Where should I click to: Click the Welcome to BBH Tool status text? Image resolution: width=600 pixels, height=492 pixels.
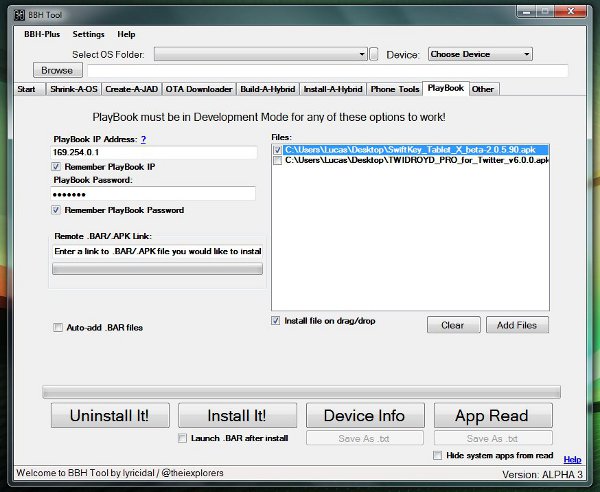(120, 473)
